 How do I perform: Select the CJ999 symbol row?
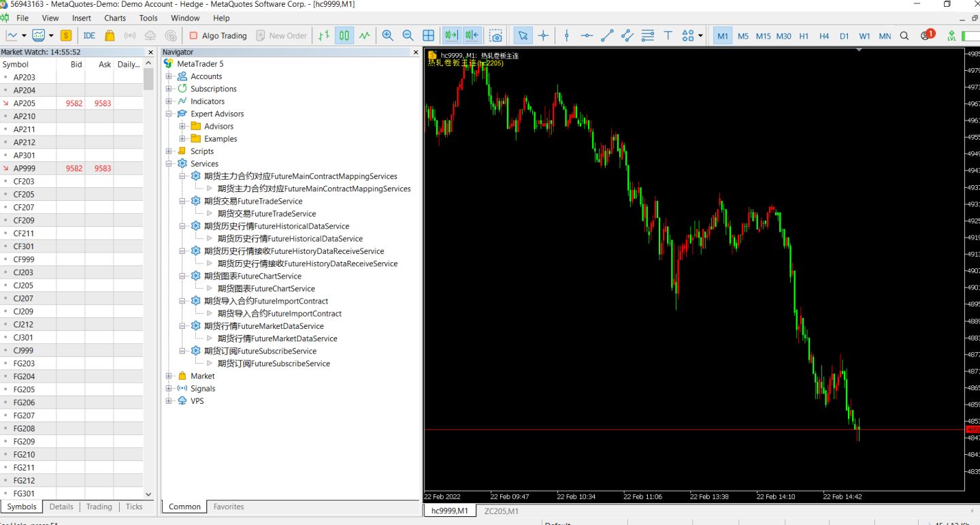click(71, 351)
